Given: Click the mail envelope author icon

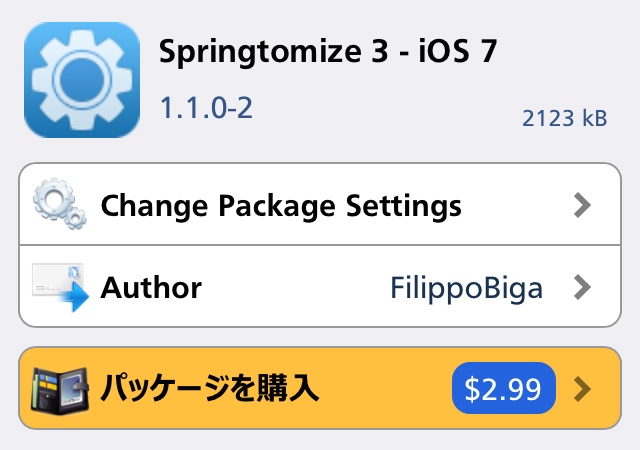Looking at the screenshot, I should pos(60,287).
